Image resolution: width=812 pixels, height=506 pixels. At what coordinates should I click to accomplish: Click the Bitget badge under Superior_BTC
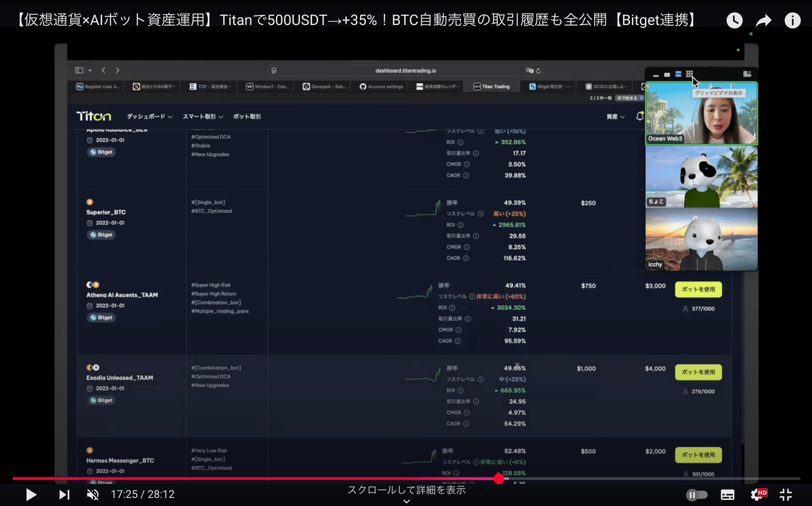[x=101, y=235]
